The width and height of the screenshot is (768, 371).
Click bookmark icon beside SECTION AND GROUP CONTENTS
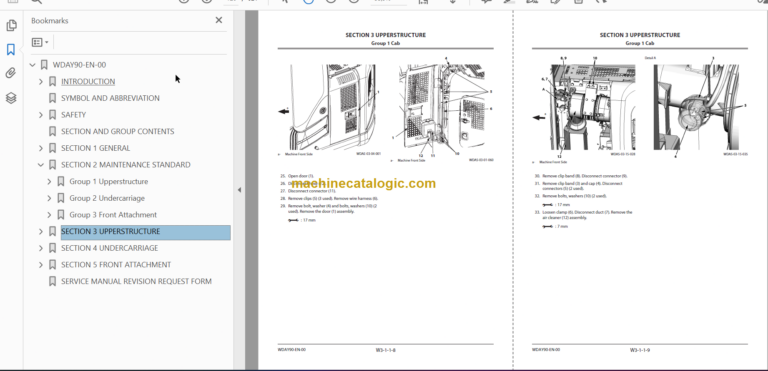pos(52,131)
